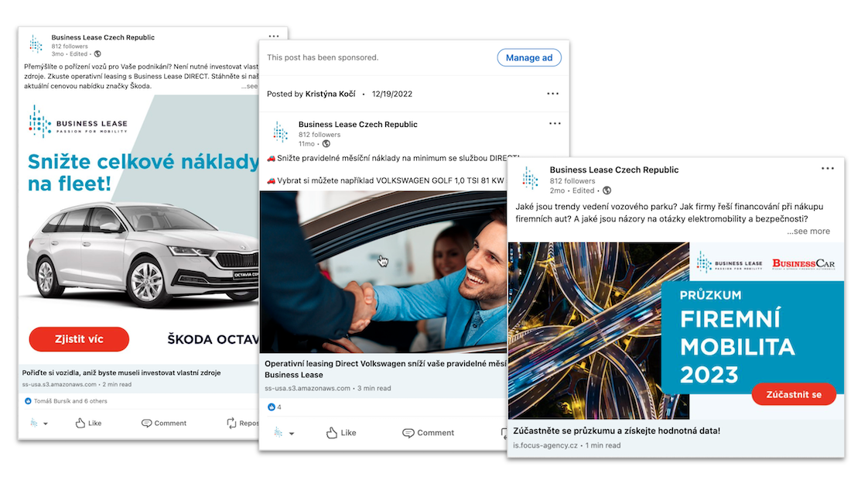Click the 'Manage ad' button
Screen dimensions: 868x484
528,57
